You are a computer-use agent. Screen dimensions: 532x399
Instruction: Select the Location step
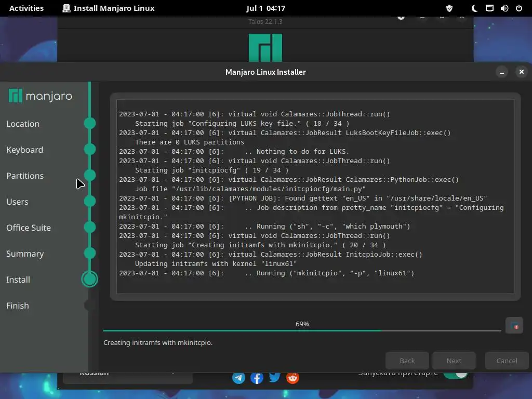pos(23,124)
